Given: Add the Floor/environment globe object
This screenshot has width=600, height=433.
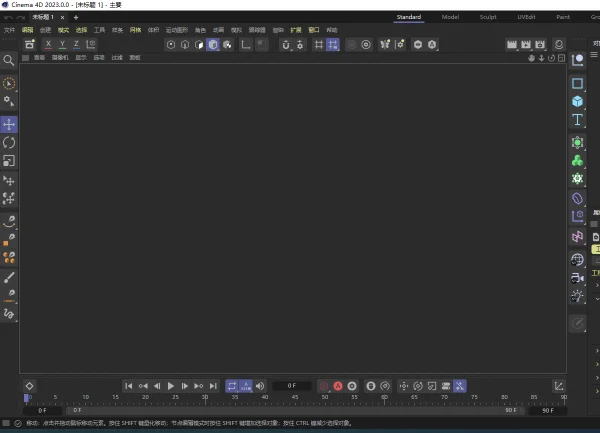Looking at the screenshot, I should (x=577, y=260).
